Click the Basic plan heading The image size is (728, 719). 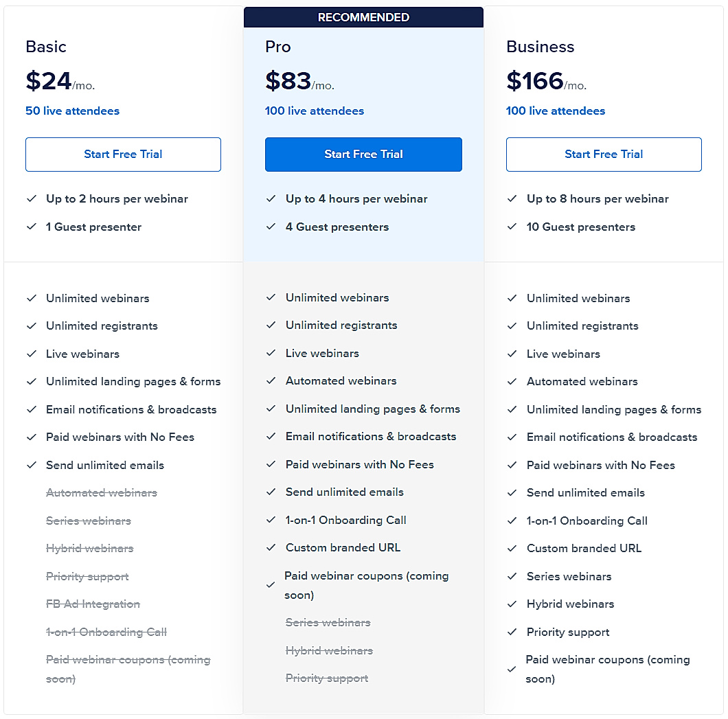click(46, 47)
